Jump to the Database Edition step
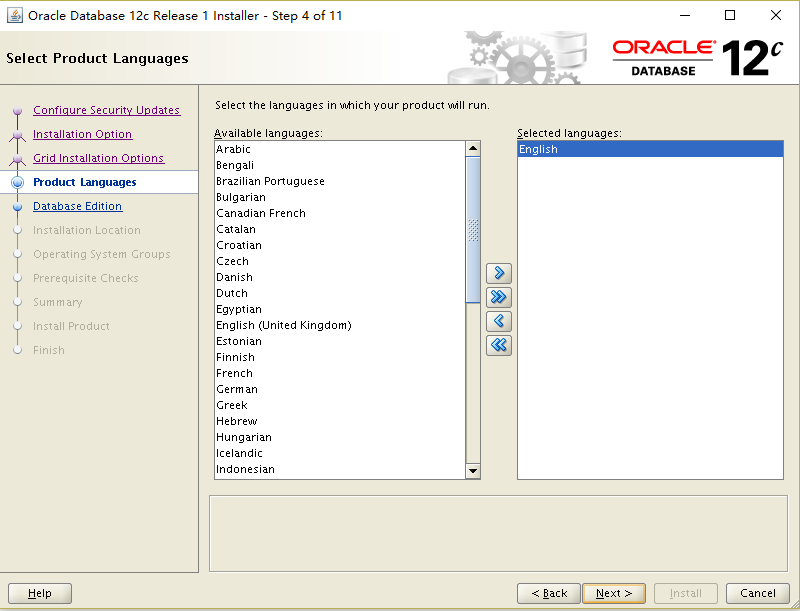The image size is (800, 611). point(78,206)
